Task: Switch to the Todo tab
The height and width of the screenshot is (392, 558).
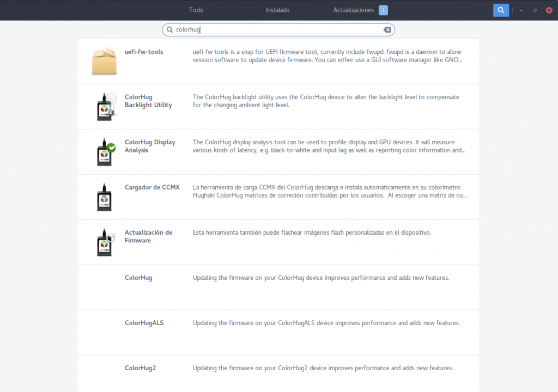Action: 196,10
